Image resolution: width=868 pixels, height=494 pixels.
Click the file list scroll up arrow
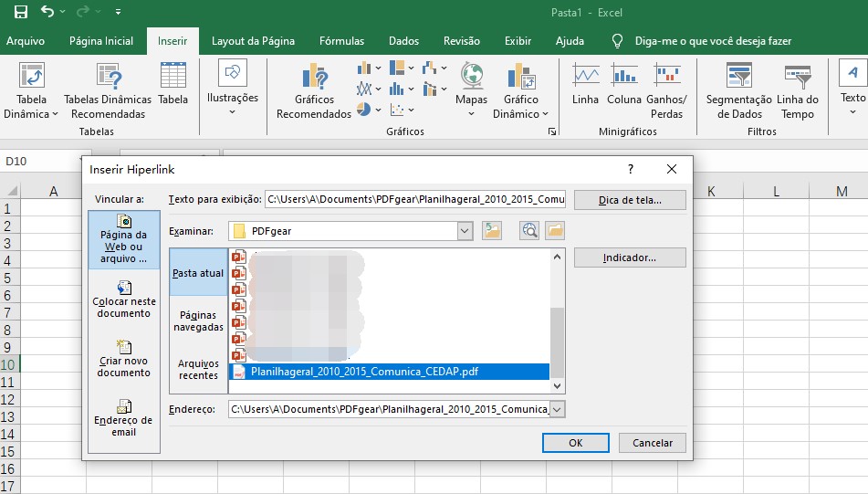click(x=557, y=257)
